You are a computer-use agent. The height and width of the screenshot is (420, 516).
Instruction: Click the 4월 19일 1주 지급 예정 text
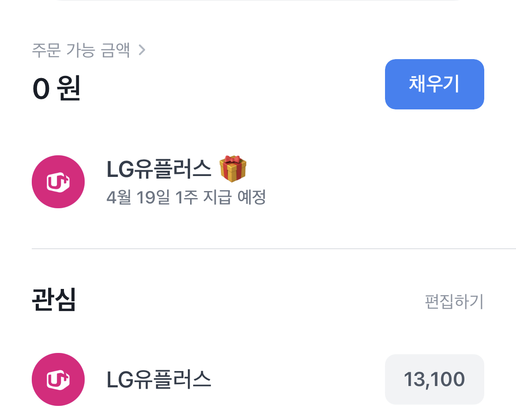(186, 197)
